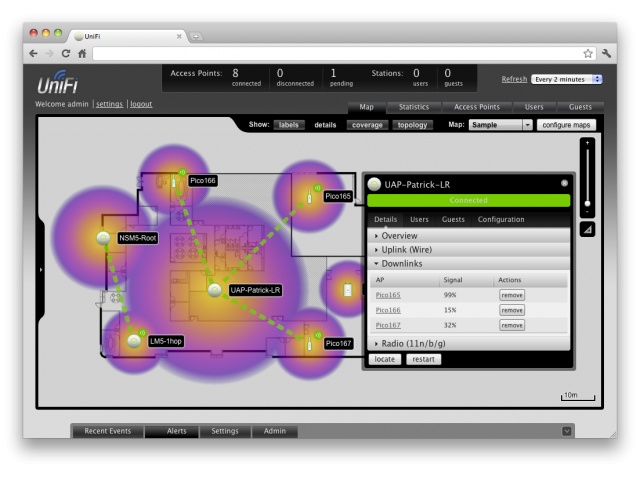
Task: Click the UniFi logo
Action: [x=57, y=83]
